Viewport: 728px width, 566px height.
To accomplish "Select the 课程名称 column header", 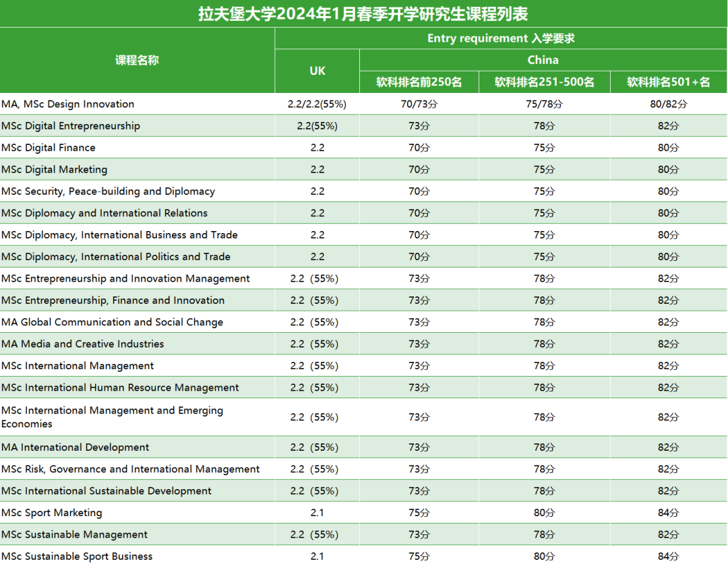I will point(137,61).
